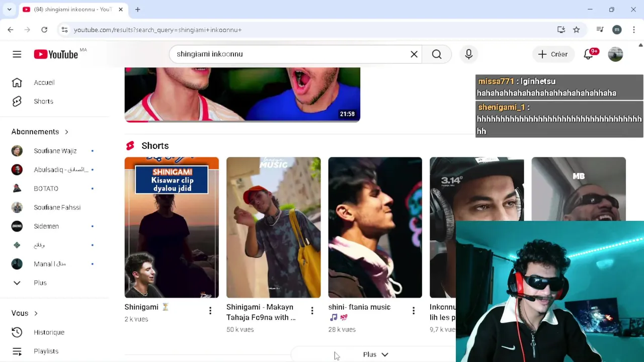
Task: Open Shinigami Kisawar clip short thumbnail
Action: click(172, 227)
